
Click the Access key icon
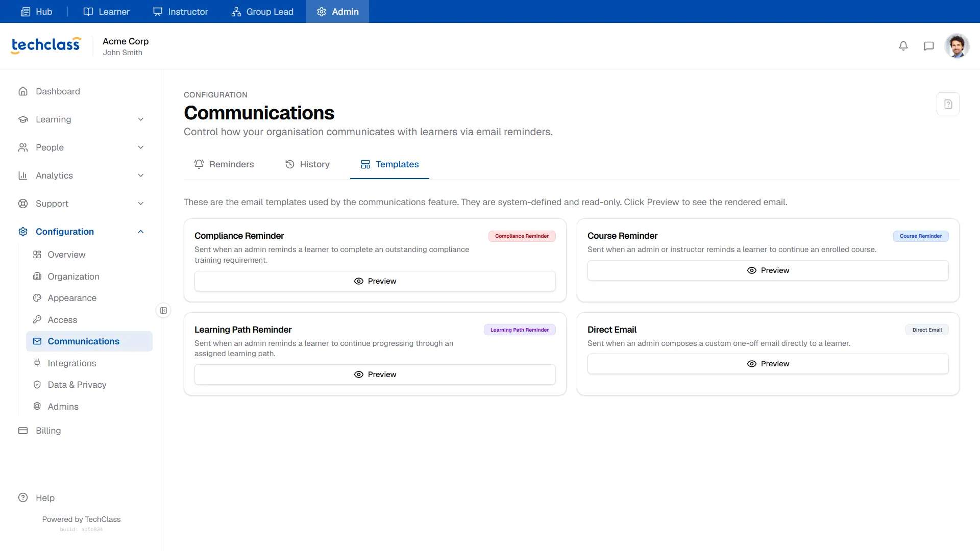click(x=37, y=319)
